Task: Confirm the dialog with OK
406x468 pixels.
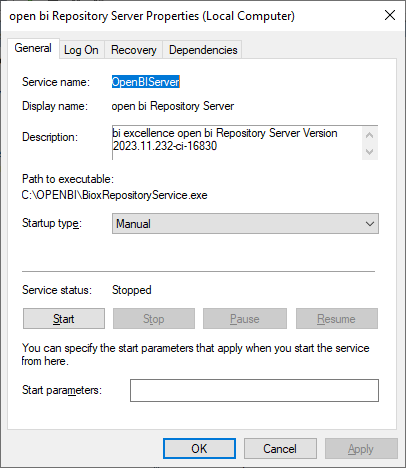Action: point(199,449)
